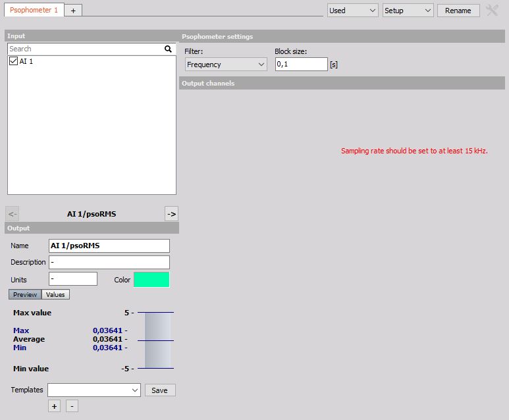Open the Used dropdown

click(352, 11)
